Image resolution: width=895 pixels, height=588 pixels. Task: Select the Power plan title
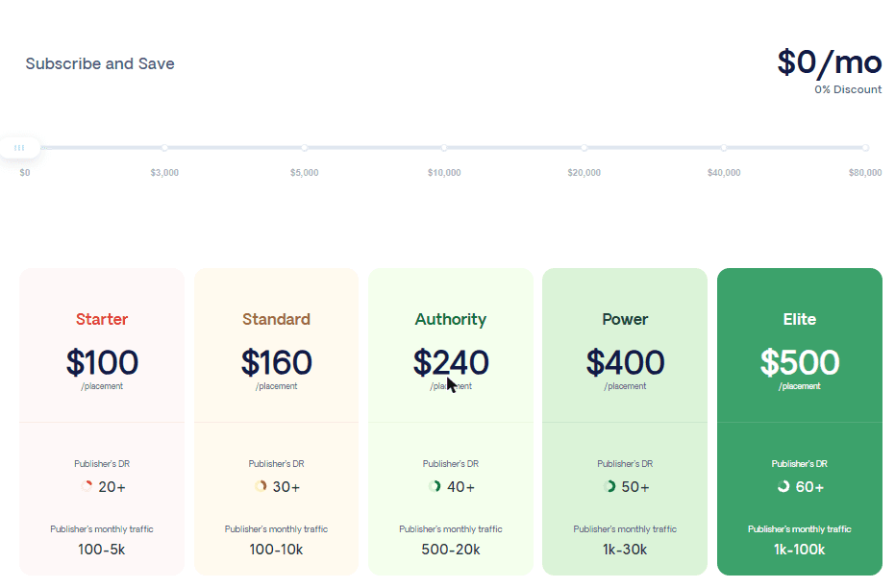(x=625, y=319)
